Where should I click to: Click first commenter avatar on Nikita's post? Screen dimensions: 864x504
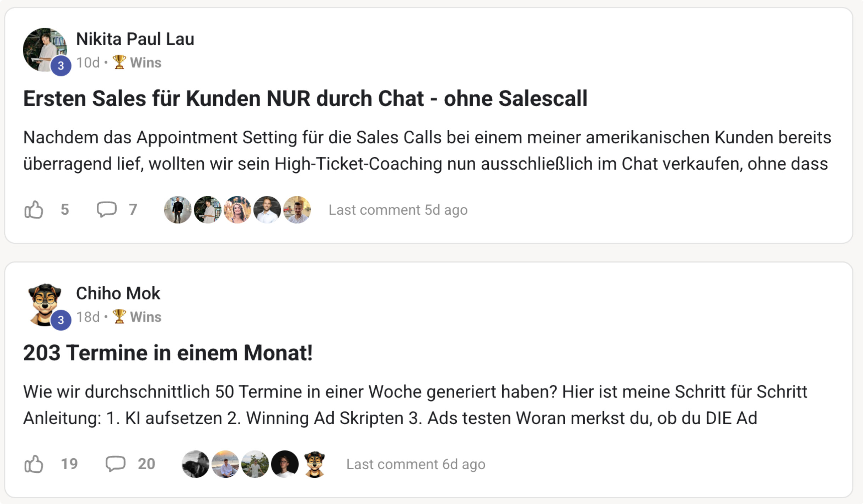178,210
